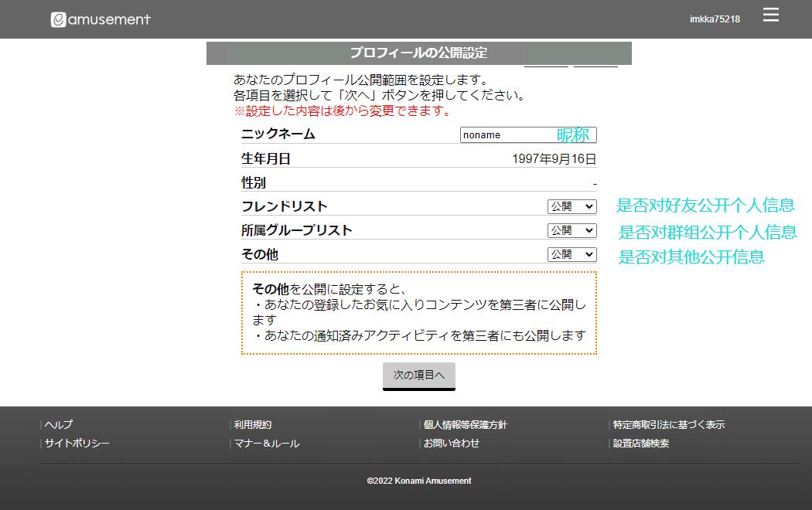Open the その他 visibility dropdown
The height and width of the screenshot is (510, 812).
(x=571, y=254)
